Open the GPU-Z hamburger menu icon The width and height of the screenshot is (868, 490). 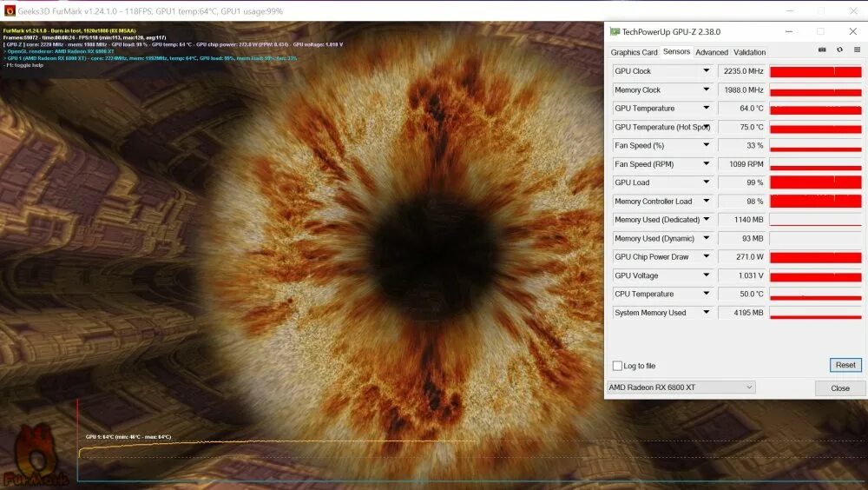(857, 50)
